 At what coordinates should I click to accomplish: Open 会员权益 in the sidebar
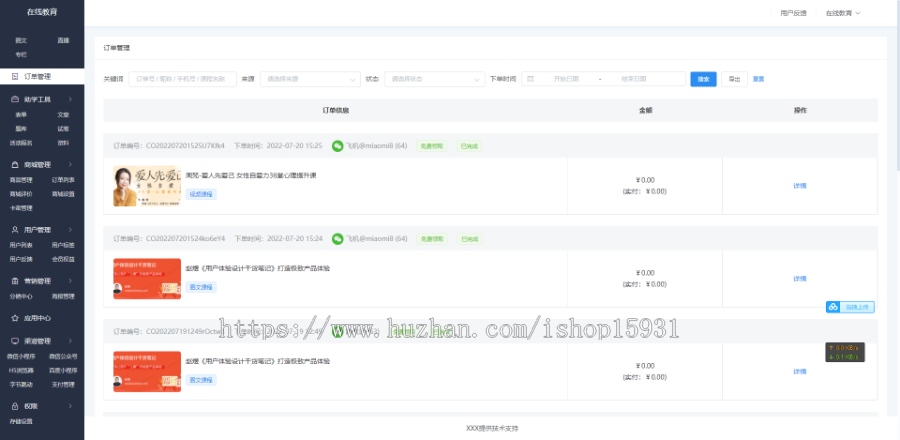(63, 259)
